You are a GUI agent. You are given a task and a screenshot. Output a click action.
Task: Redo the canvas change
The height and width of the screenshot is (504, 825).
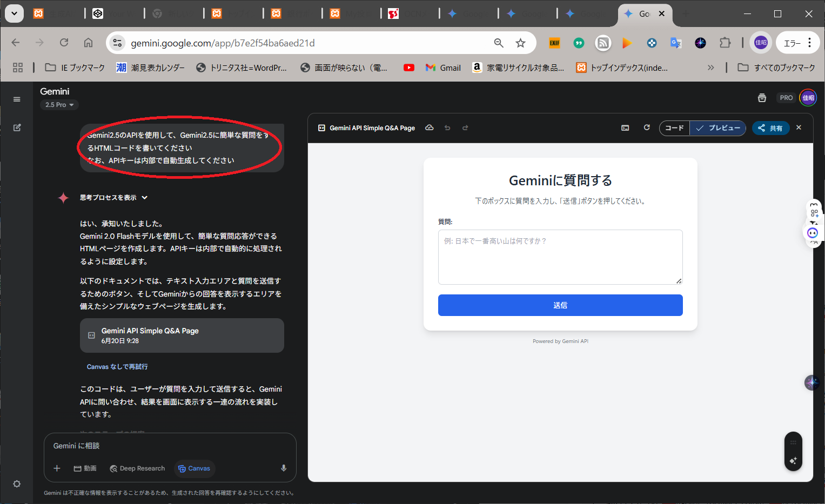tap(465, 127)
